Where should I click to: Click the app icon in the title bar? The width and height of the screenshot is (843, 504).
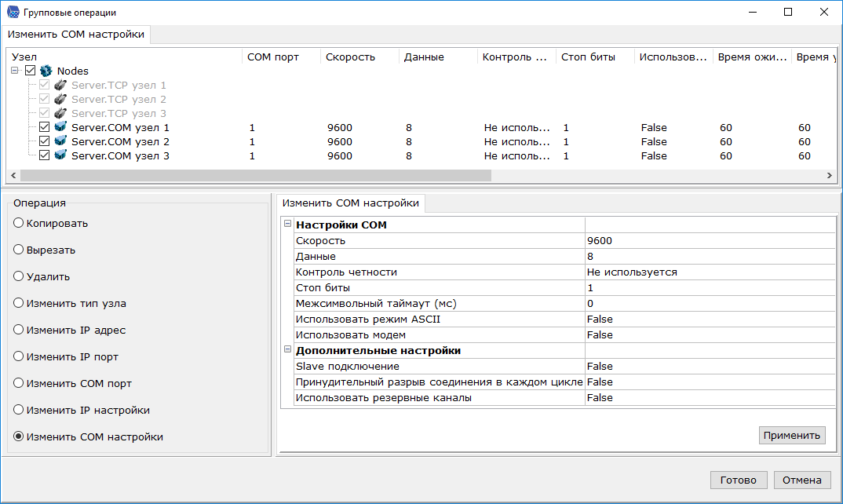coord(13,13)
